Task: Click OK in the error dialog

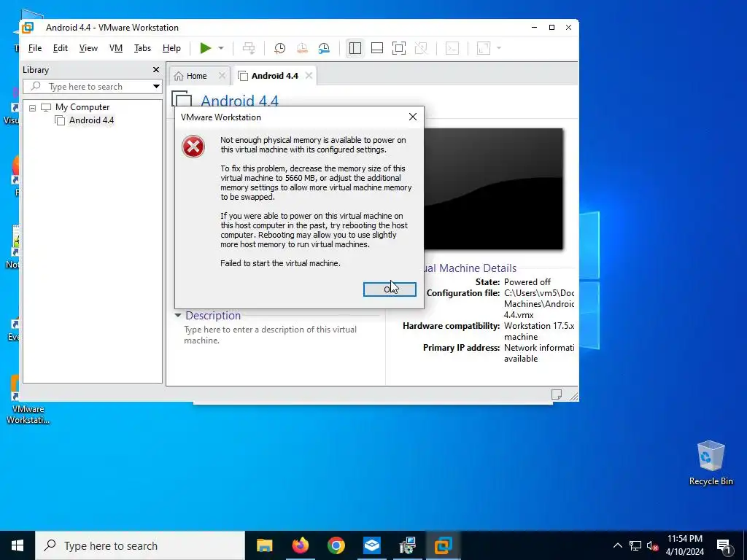Action: 390,289
